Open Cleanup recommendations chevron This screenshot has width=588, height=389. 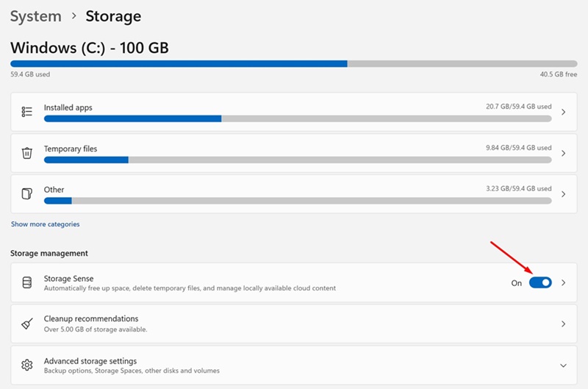[563, 324]
